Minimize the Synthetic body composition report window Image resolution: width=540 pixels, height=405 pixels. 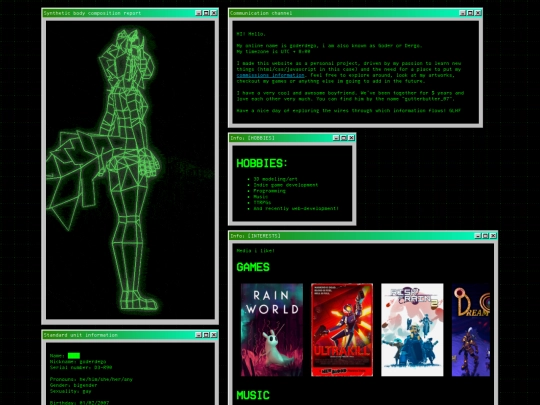[199, 13]
